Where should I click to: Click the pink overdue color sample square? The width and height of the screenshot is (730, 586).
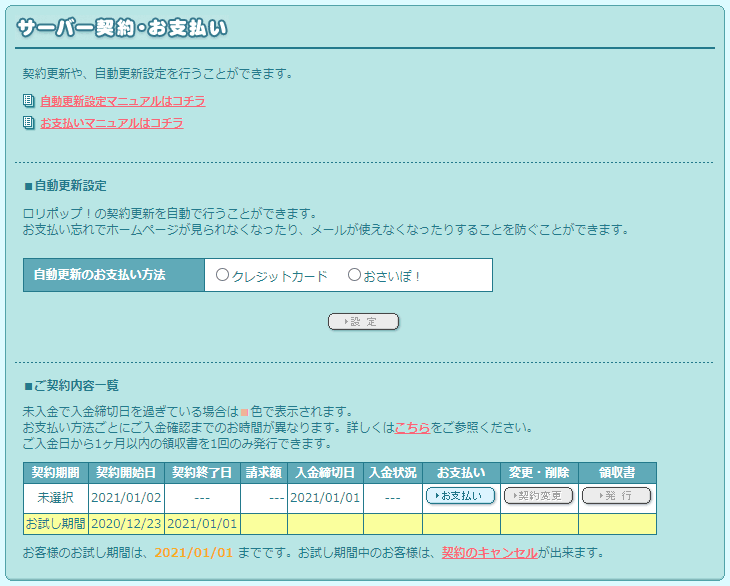(x=244, y=412)
